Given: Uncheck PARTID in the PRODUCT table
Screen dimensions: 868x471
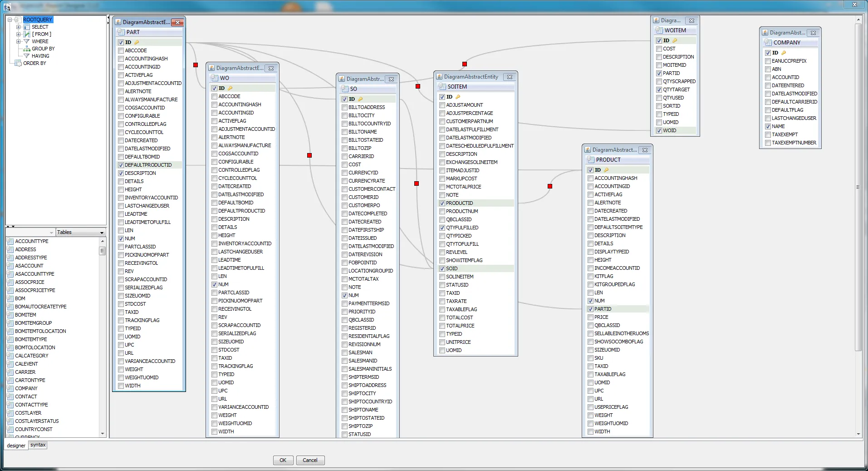Looking at the screenshot, I should 591,309.
